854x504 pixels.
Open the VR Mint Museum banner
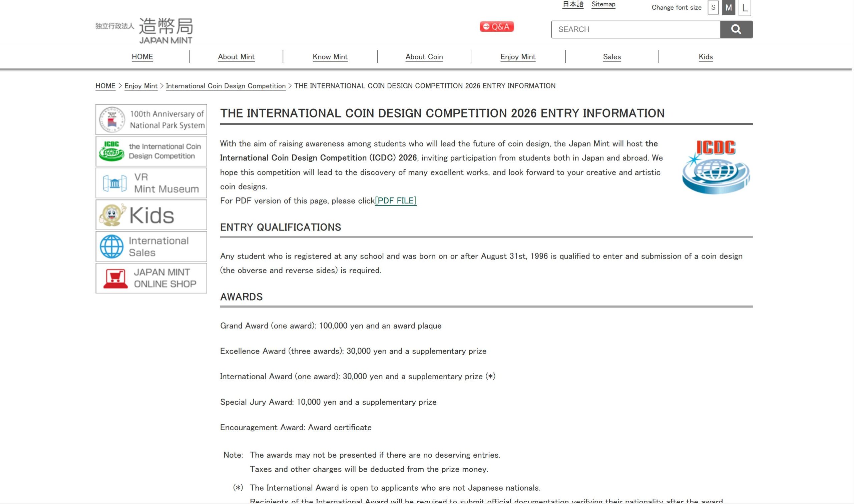[x=151, y=183]
